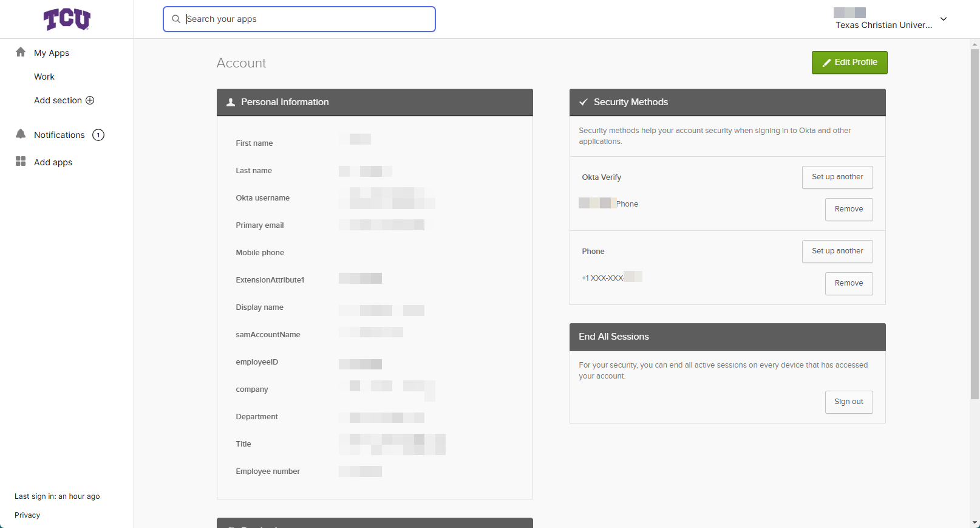This screenshot has height=528, width=980.
Task: Click the notification count badge
Action: [x=98, y=135]
